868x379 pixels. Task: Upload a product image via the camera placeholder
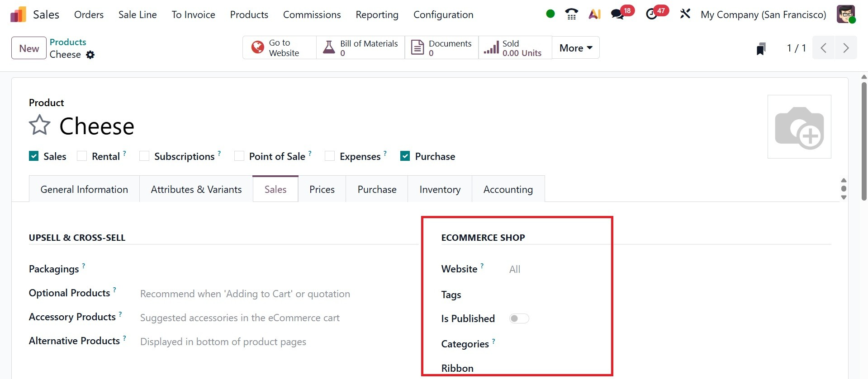coord(799,127)
